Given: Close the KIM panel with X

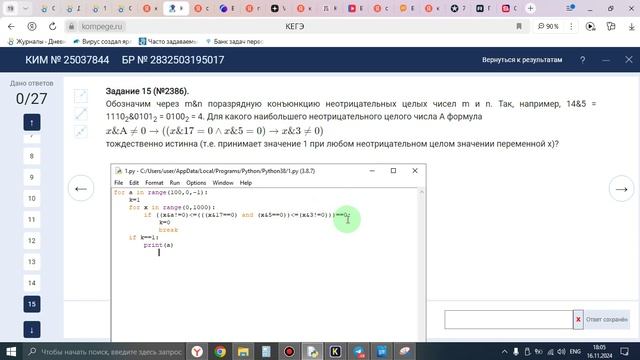Looking at the screenshot, I should (629, 60).
